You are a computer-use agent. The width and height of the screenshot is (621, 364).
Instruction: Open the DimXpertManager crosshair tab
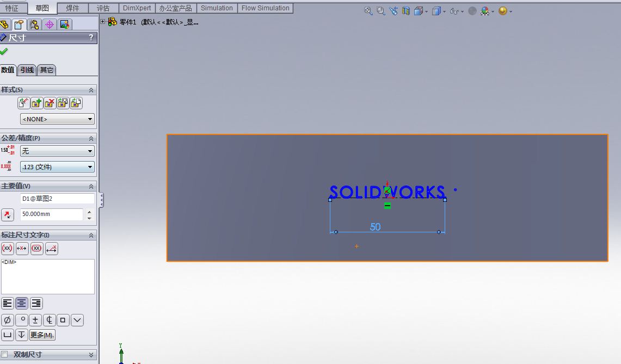(50, 24)
